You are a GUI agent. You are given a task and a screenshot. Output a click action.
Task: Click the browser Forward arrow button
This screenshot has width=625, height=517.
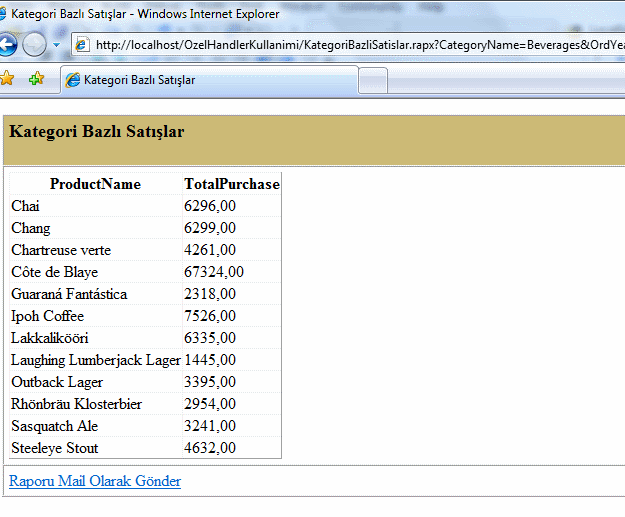(x=34, y=45)
